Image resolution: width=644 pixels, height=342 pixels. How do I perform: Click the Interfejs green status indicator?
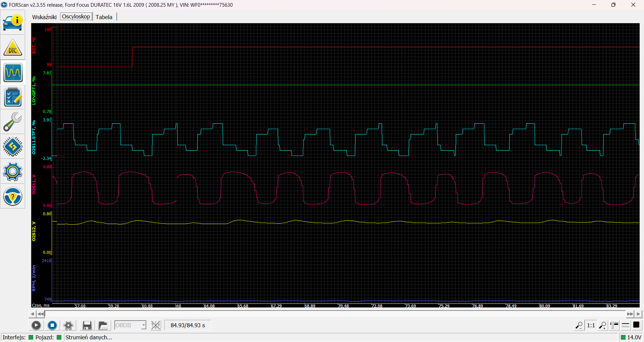click(x=31, y=337)
